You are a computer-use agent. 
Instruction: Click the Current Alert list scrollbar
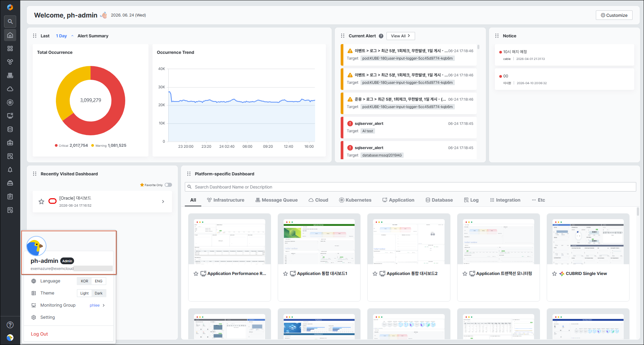478,47
